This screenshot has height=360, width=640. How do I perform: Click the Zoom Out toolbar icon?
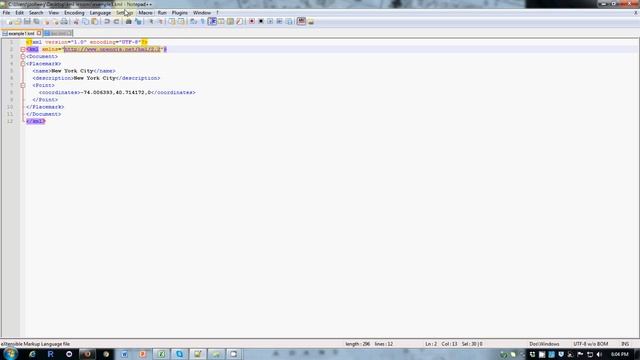[160, 21]
